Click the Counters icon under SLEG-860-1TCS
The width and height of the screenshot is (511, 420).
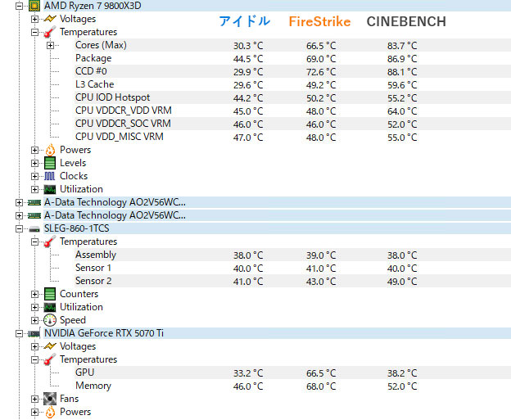pyautogui.click(x=49, y=294)
